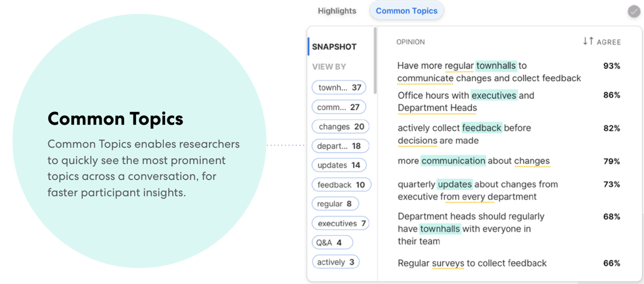Viewport: 644px width, 284px height.
Task: Filter by the Q&A topic chip
Action: point(332,243)
